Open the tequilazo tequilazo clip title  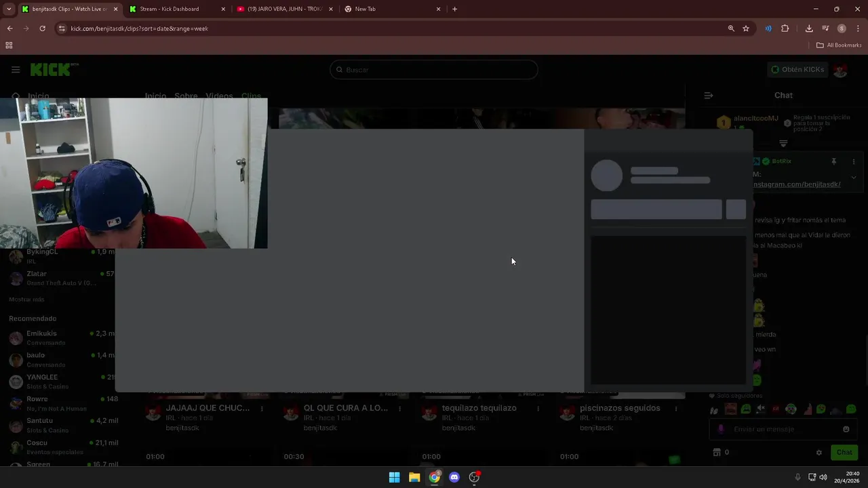tap(479, 408)
